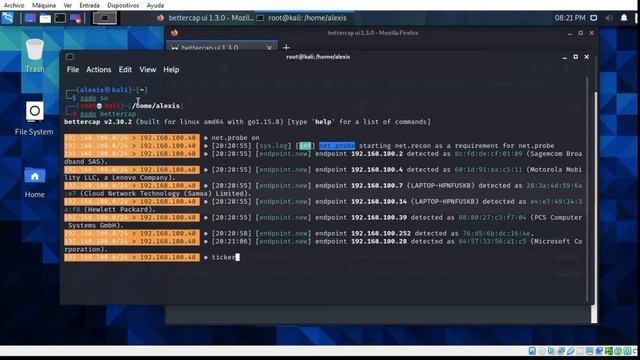Click VirtualBox recording status icon
Image resolution: width=640 pixels, height=360 pixels.
tap(599, 351)
